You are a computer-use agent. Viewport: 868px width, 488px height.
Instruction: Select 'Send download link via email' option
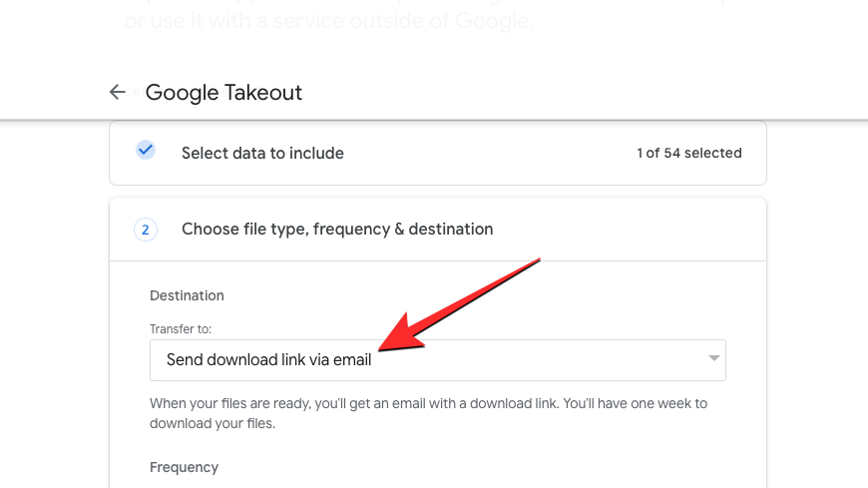coord(269,360)
